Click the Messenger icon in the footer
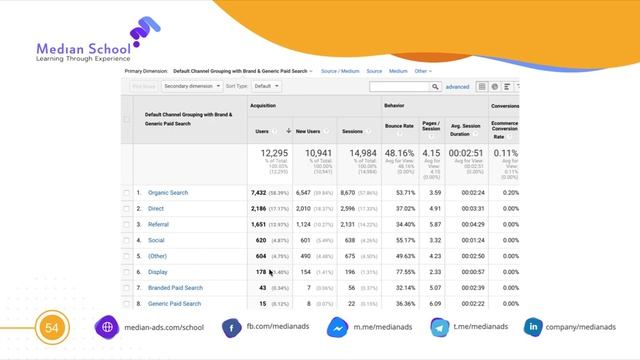 pos(338,327)
